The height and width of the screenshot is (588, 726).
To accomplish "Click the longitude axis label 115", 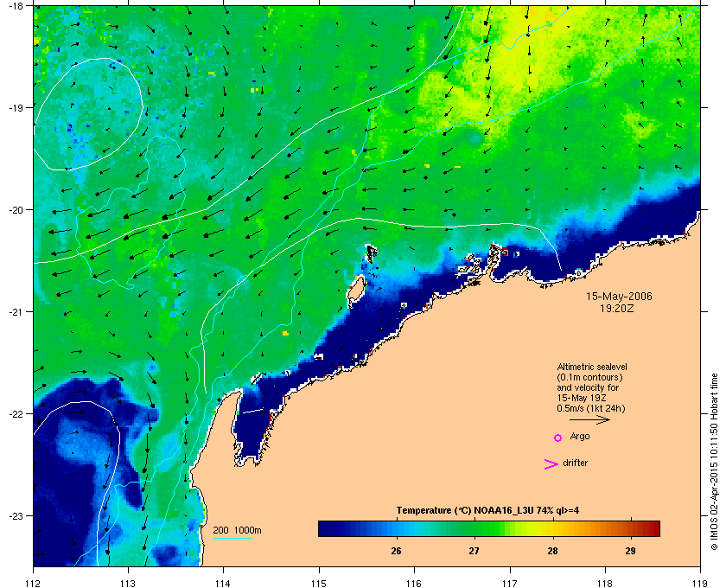I will [319, 584].
